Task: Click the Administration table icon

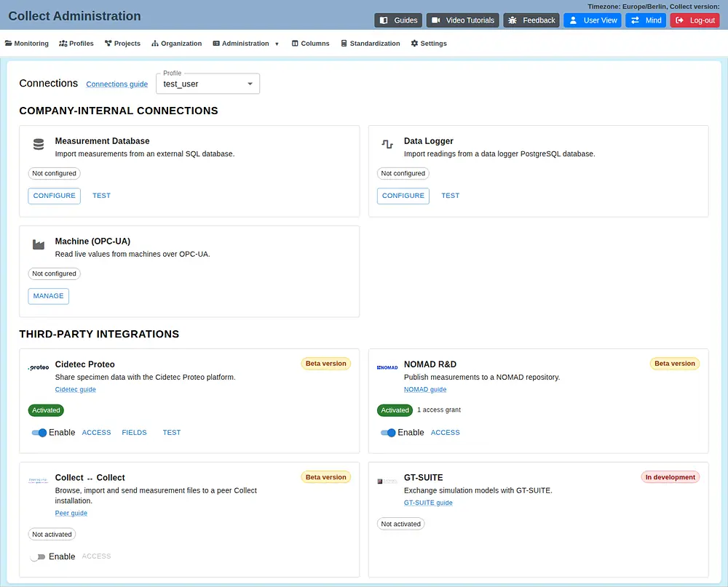Action: click(x=216, y=43)
